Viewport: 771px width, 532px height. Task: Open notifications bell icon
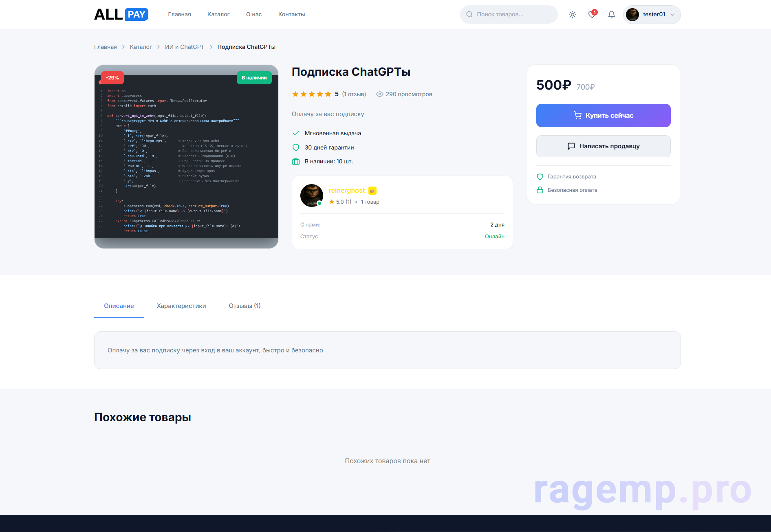point(611,15)
